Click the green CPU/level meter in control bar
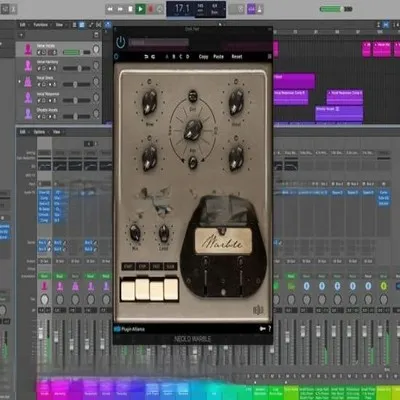Screen dimensions: 400x400 tap(331, 9)
